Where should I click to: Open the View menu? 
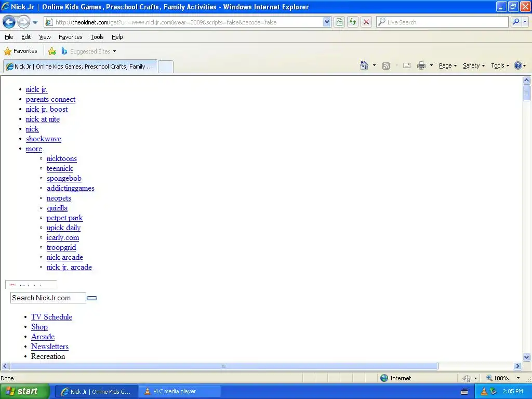[45, 37]
